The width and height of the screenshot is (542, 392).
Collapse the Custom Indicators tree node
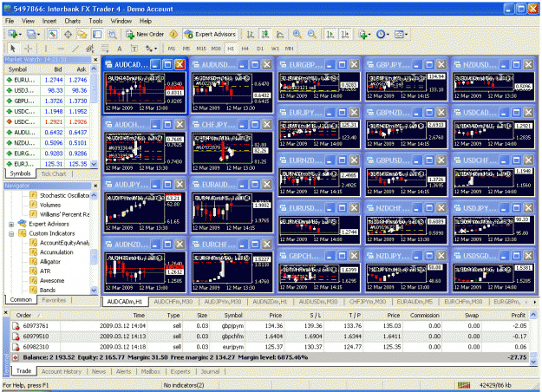click(x=11, y=234)
